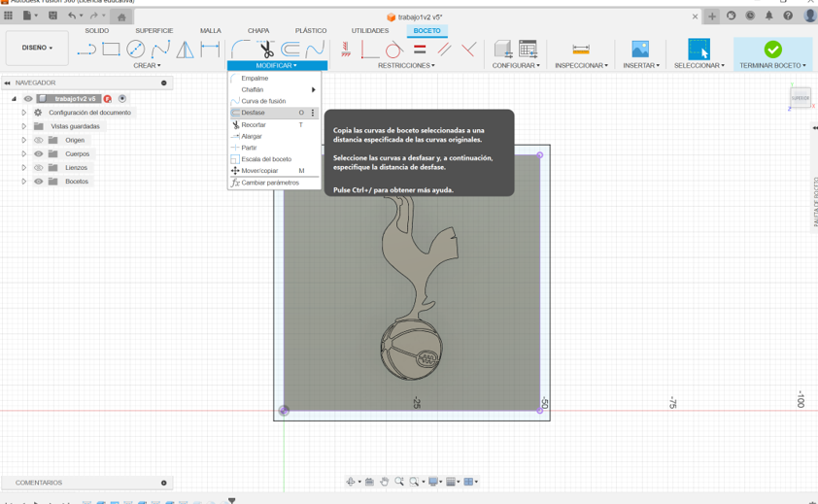The width and height of the screenshot is (818, 504).
Task: Select the Blend curve toolbar icon
Action: [x=315, y=50]
